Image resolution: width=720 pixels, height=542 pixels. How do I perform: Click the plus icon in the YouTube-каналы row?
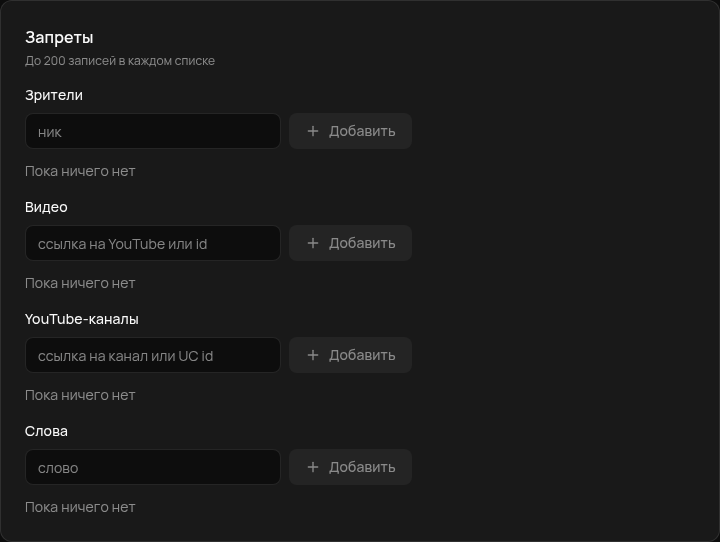(x=313, y=355)
